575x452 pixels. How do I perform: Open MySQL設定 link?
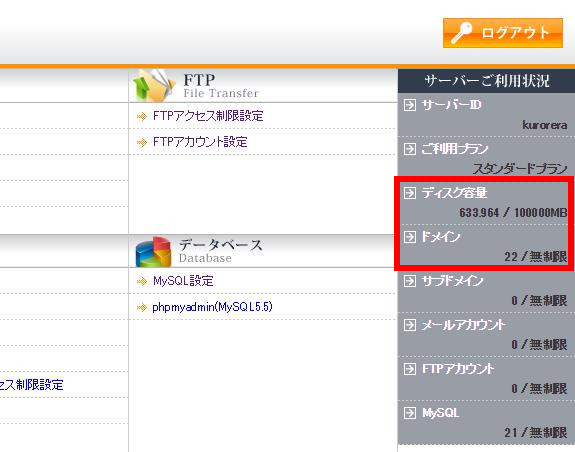tap(183, 281)
